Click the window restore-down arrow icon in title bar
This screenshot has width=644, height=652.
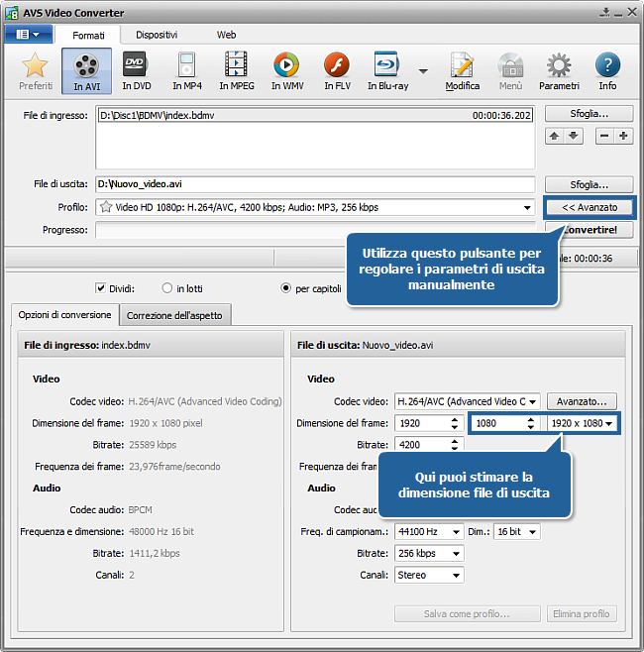[x=605, y=13]
